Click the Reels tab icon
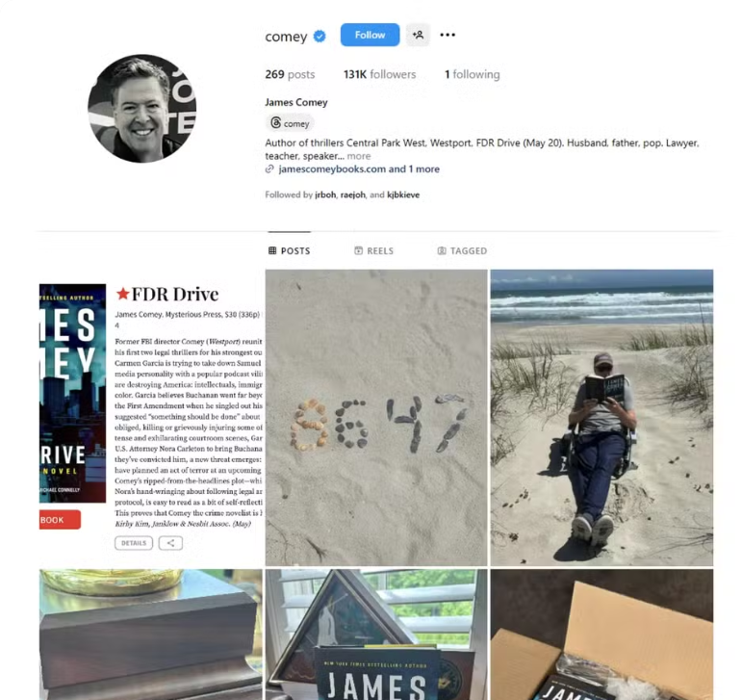 pos(359,250)
